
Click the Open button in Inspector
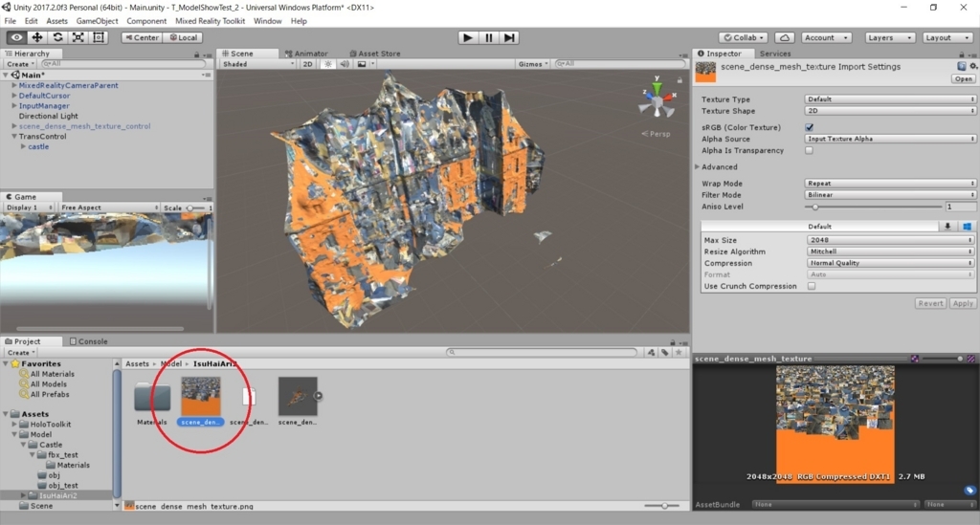[963, 79]
